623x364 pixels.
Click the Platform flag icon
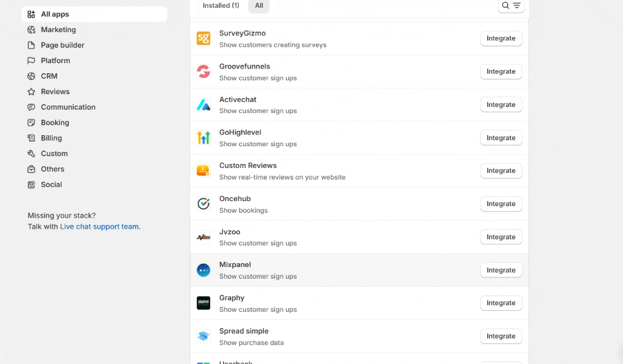31,61
